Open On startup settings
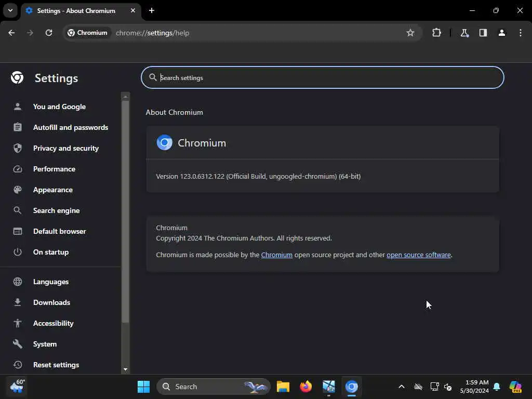The width and height of the screenshot is (532, 399). [x=51, y=252]
